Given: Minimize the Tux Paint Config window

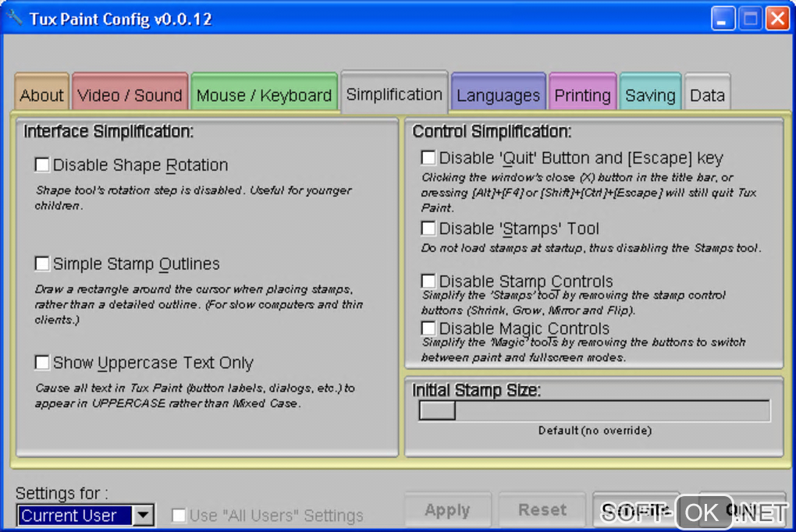Looking at the screenshot, I should tap(723, 20).
